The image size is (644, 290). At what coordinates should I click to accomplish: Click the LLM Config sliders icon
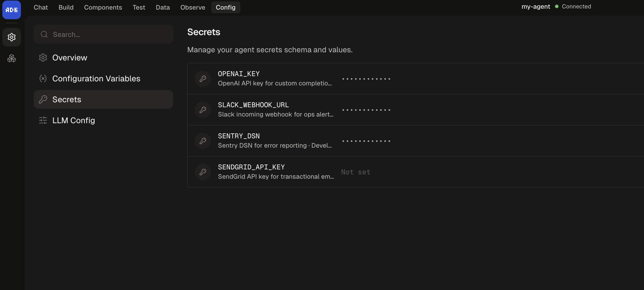pyautogui.click(x=43, y=120)
